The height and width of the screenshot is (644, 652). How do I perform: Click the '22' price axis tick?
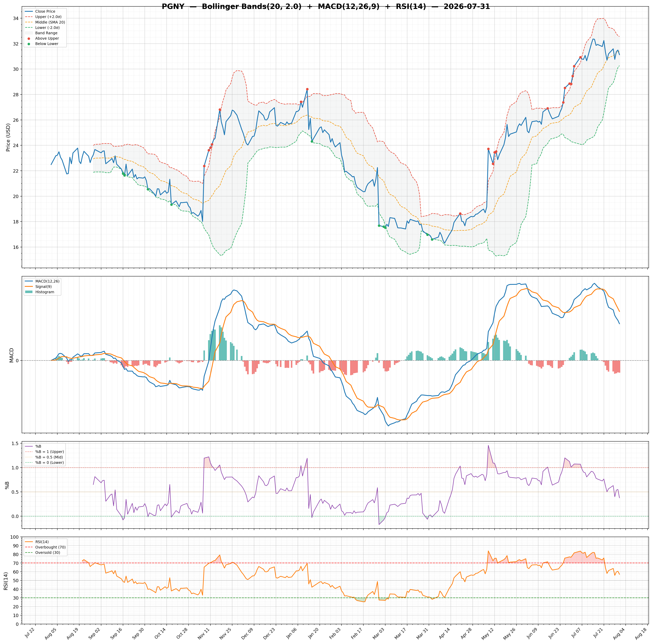16,171
